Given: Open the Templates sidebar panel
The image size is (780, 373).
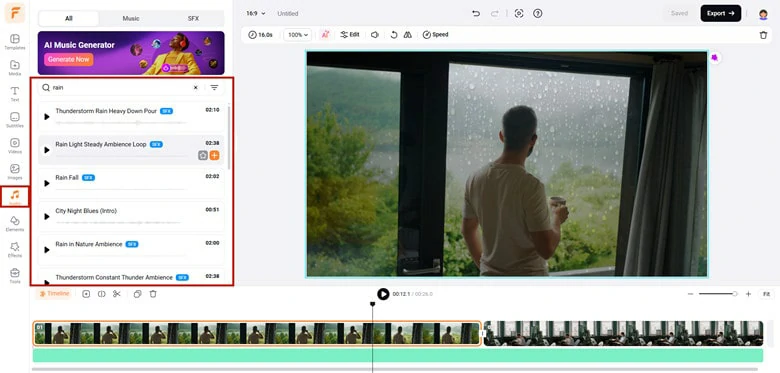Looking at the screenshot, I should click(15, 42).
